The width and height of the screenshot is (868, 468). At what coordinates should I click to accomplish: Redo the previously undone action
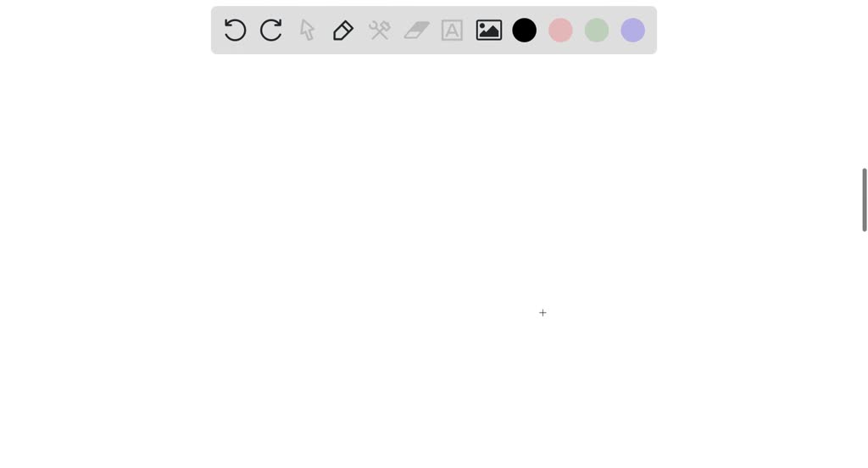pyautogui.click(x=271, y=30)
